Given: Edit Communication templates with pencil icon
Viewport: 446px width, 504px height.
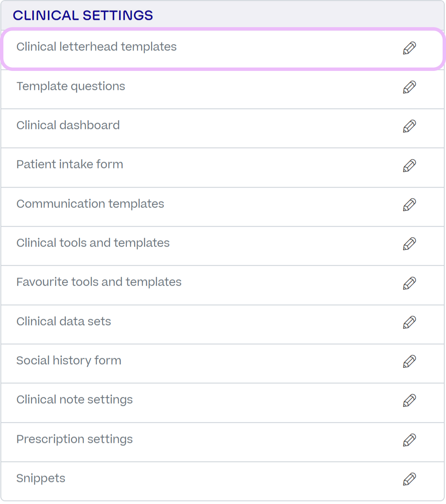Looking at the screenshot, I should click(410, 205).
